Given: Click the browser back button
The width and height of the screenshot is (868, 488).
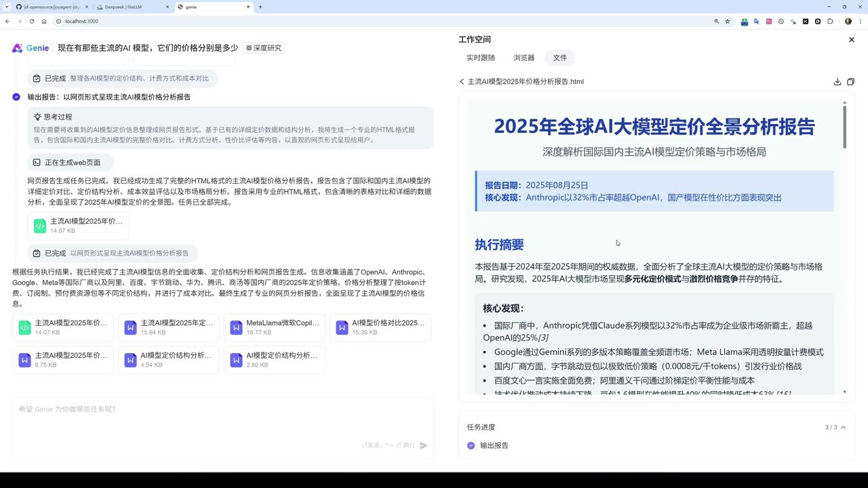Looking at the screenshot, I should point(7,21).
